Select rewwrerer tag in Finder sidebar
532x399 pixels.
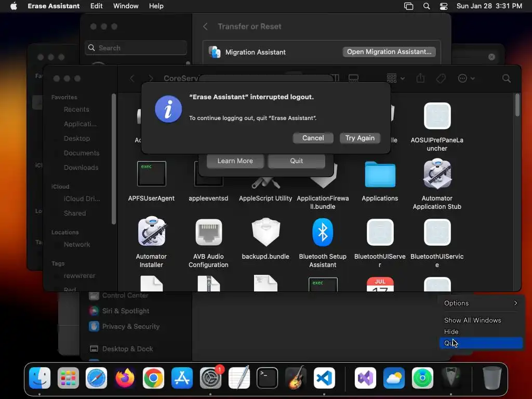point(79,275)
